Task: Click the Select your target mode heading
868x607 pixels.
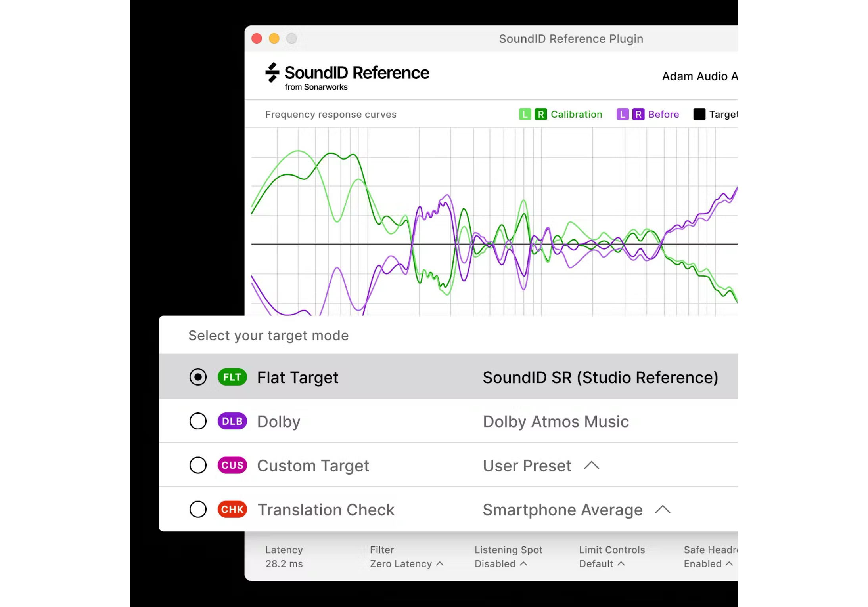Action: [268, 336]
